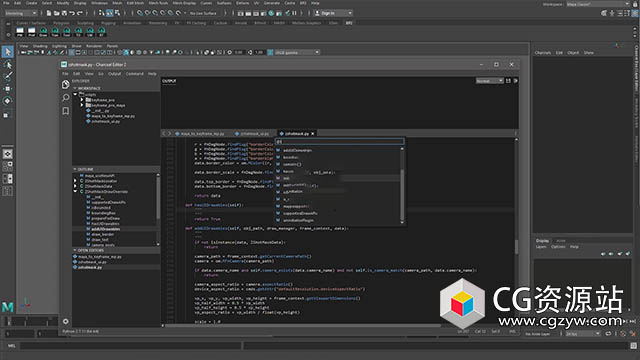
Task: Toggle the snap to point magnet icon
Action: pyautogui.click(x=156, y=13)
